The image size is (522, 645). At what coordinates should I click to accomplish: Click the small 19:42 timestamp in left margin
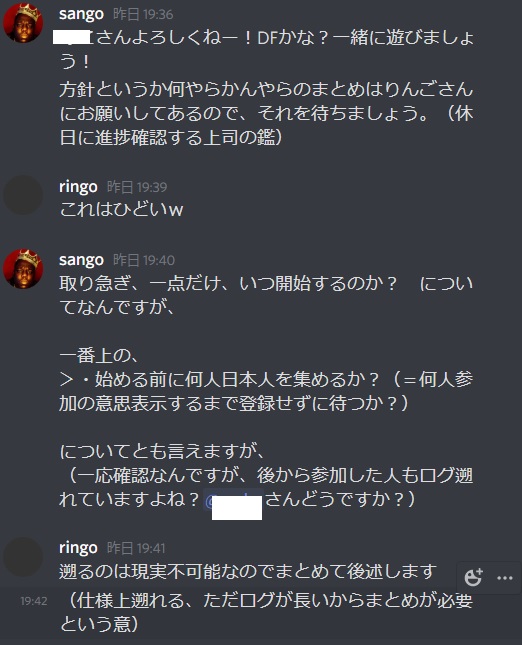pos(34,601)
